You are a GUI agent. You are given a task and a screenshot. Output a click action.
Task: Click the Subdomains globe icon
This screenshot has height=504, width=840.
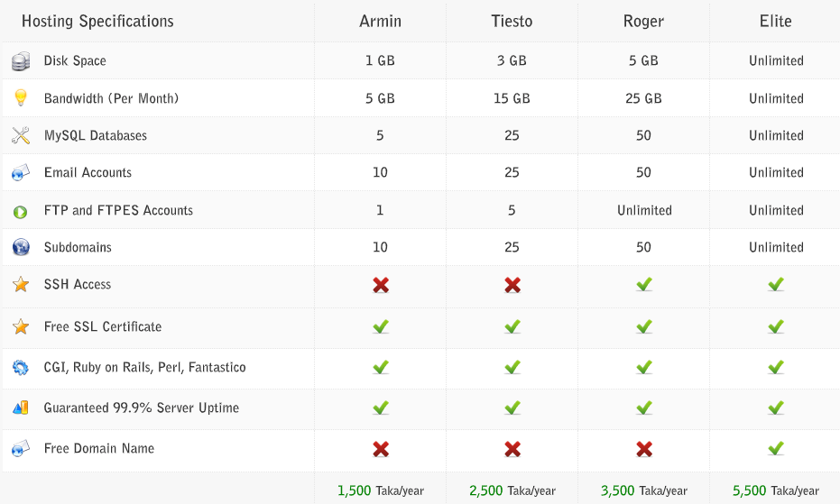21,247
